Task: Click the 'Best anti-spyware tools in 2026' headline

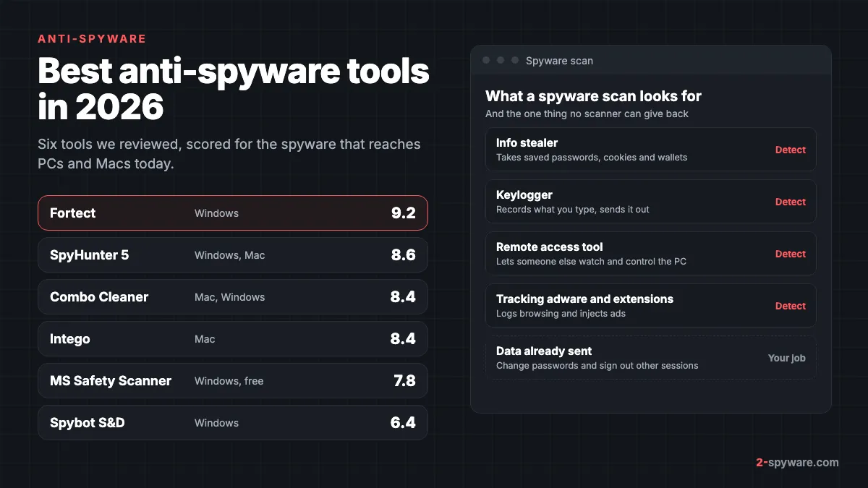Action: (234, 90)
